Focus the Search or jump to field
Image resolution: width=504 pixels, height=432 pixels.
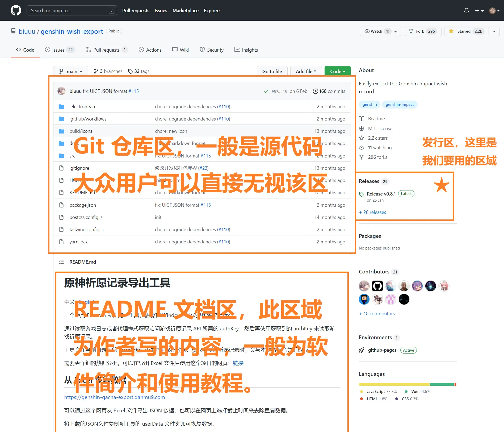point(72,10)
